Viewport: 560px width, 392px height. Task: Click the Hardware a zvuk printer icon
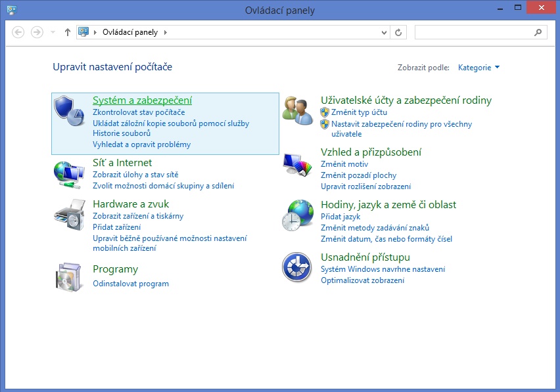[69, 215]
